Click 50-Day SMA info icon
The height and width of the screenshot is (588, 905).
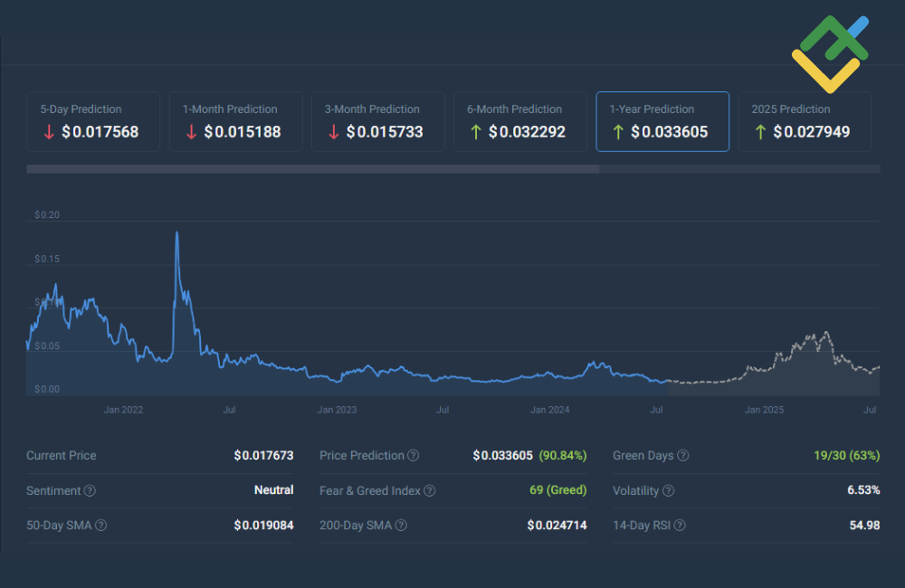101,525
